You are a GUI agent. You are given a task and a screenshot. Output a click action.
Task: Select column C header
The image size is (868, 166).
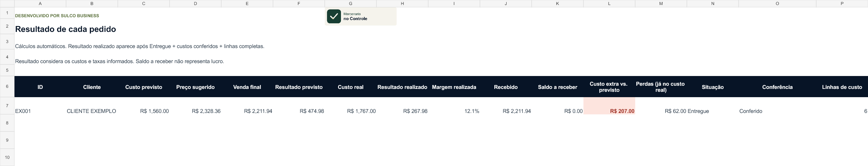144,4
